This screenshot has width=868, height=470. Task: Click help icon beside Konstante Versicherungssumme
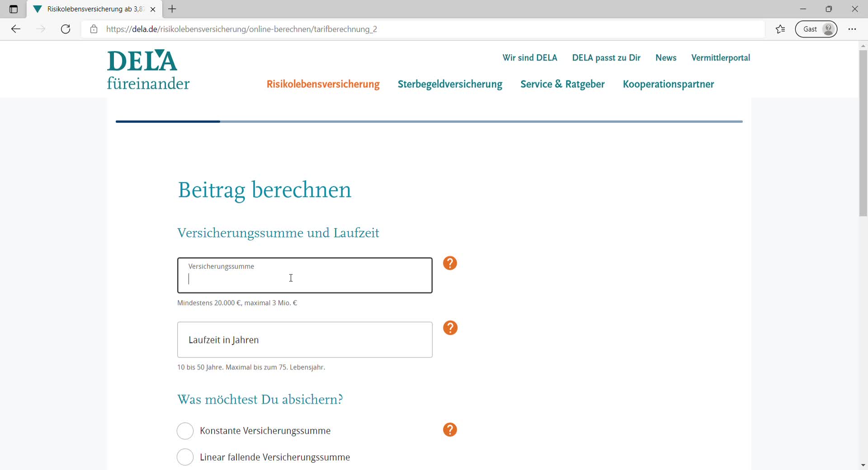tap(450, 430)
